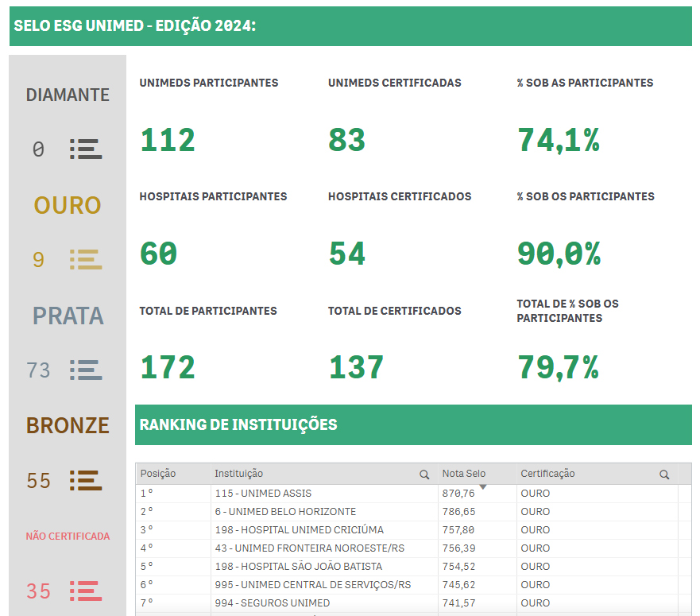The width and height of the screenshot is (700, 616).
Task: Click search icon in Certificação column header
Action: pyautogui.click(x=664, y=475)
